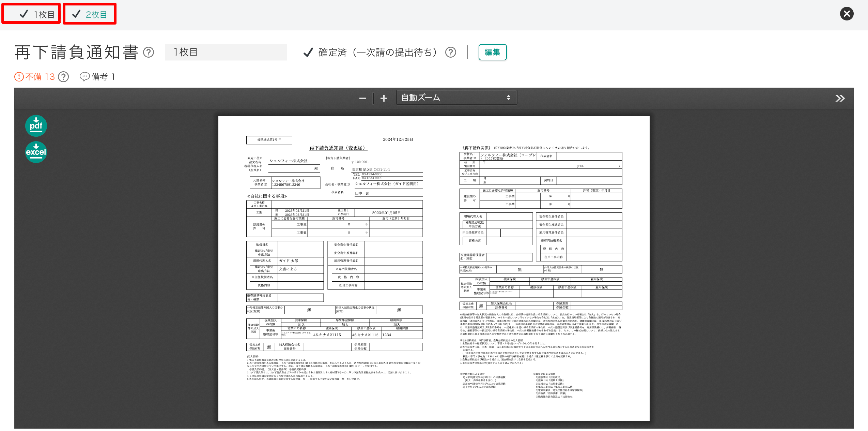The image size is (868, 431).
Task: Click the zoom out minus icon
Action: pyautogui.click(x=362, y=99)
